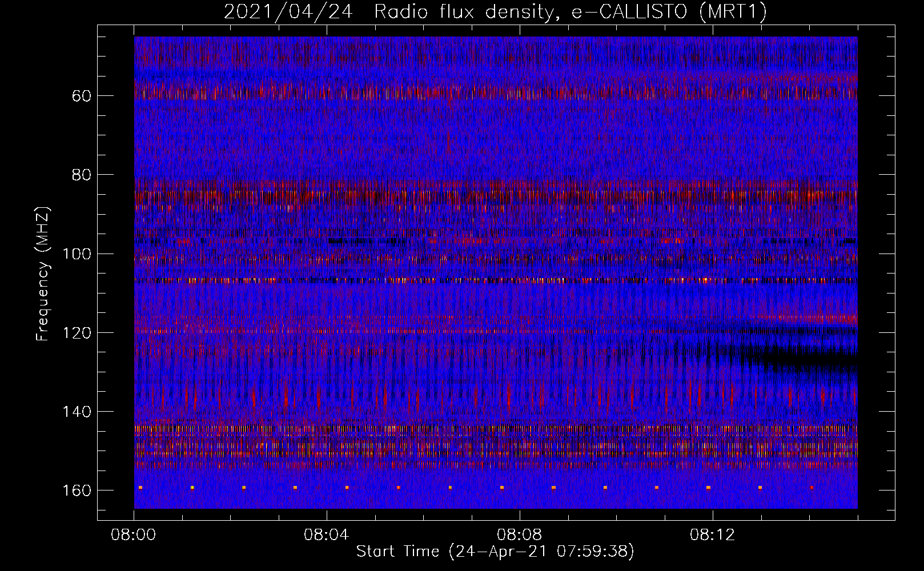Click the 08:08 time tick label
Screen dimensions: 924x571
(519, 536)
